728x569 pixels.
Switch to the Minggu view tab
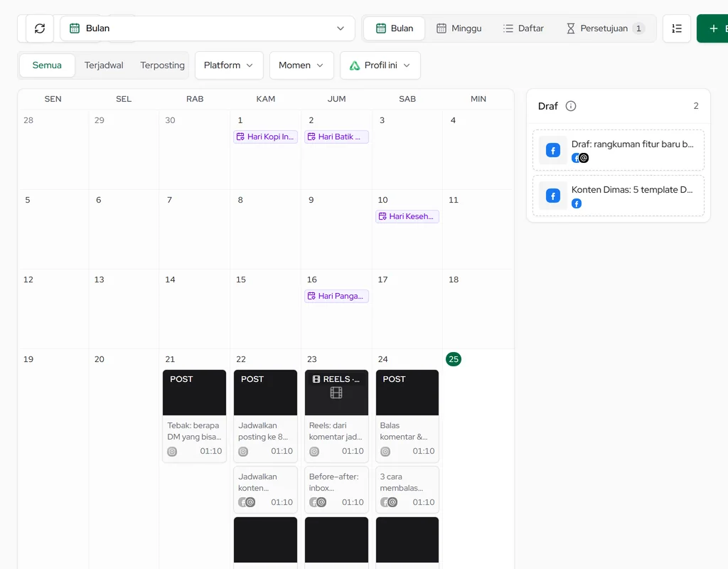459,28
